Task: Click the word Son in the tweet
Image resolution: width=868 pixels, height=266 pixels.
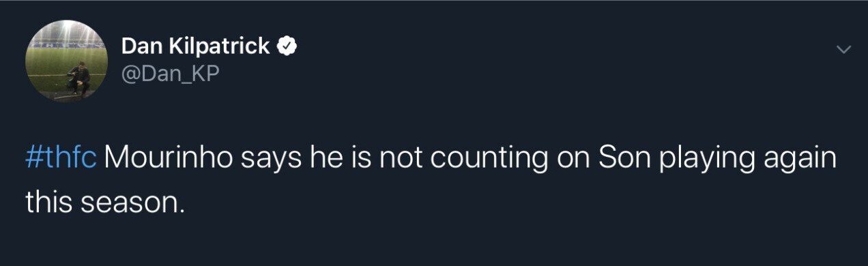Action: pyautogui.click(x=620, y=159)
